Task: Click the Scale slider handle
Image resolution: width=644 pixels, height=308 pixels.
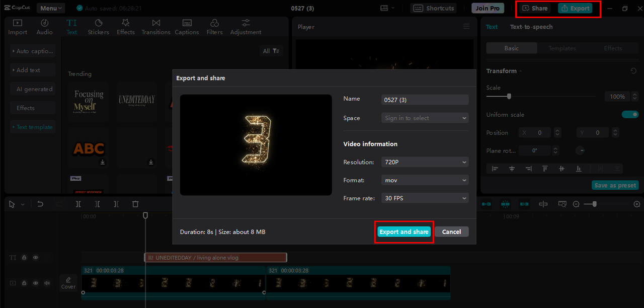Action: (x=509, y=96)
